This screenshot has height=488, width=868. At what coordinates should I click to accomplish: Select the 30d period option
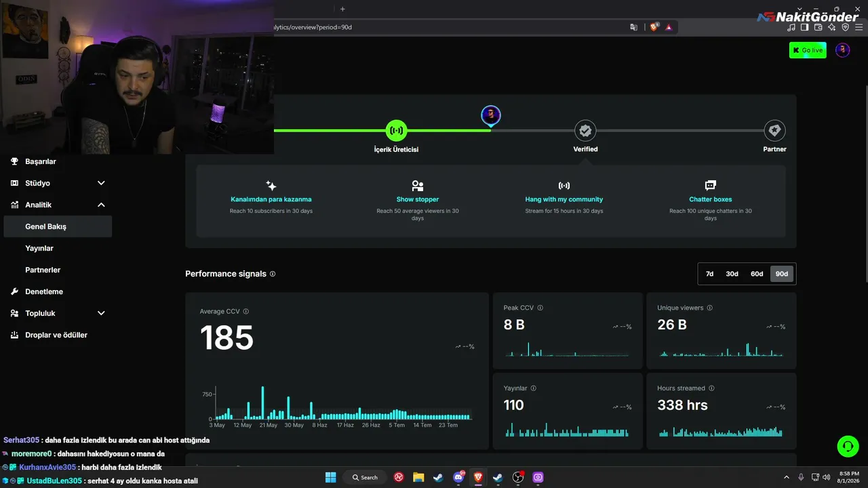pos(732,274)
